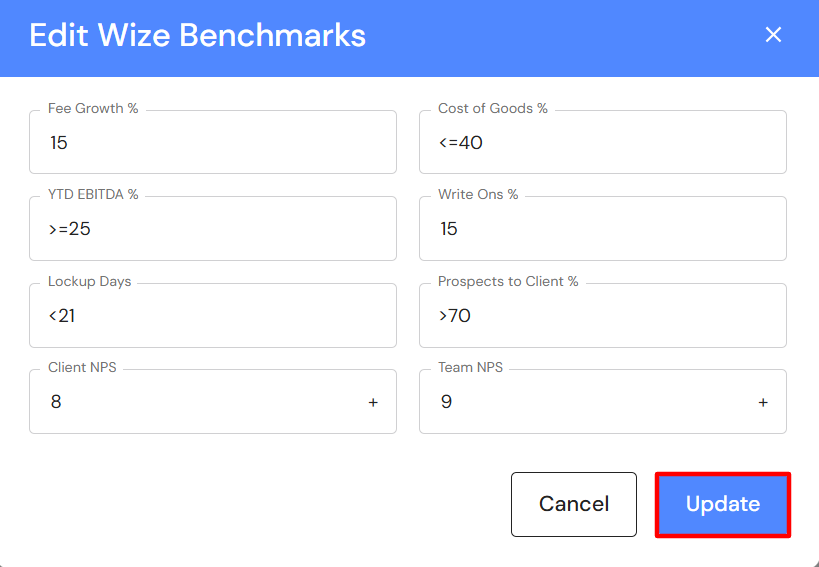The image size is (819, 567).
Task: Click the 'YTD EBITDA %' label text
Action: click(93, 194)
